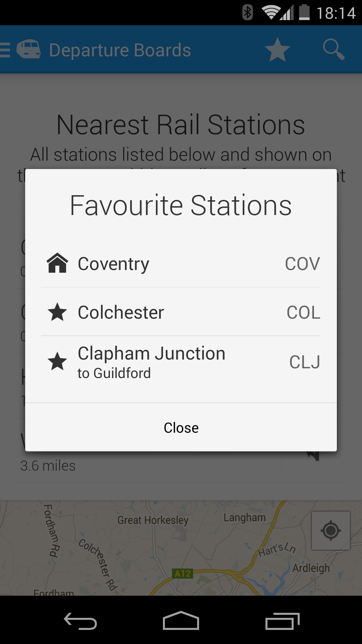Open Clapham Junction to Guildford favourite
Image resolution: width=362 pixels, height=644 pixels.
tap(181, 362)
